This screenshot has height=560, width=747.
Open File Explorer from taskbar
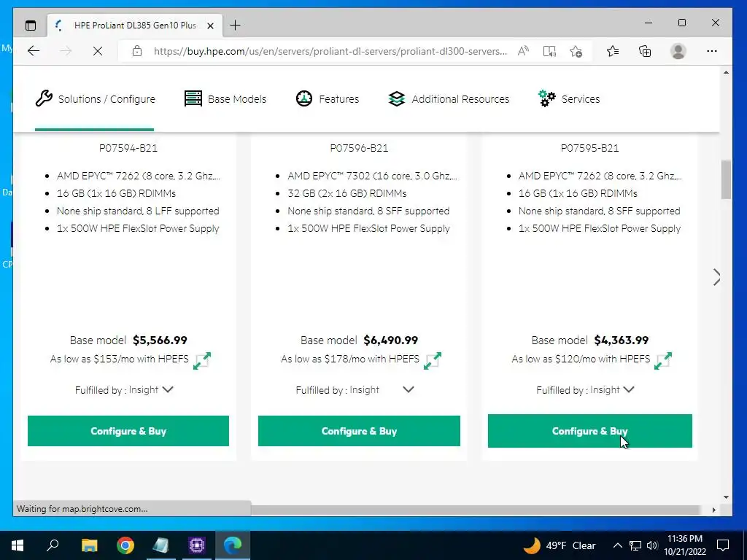point(89,545)
